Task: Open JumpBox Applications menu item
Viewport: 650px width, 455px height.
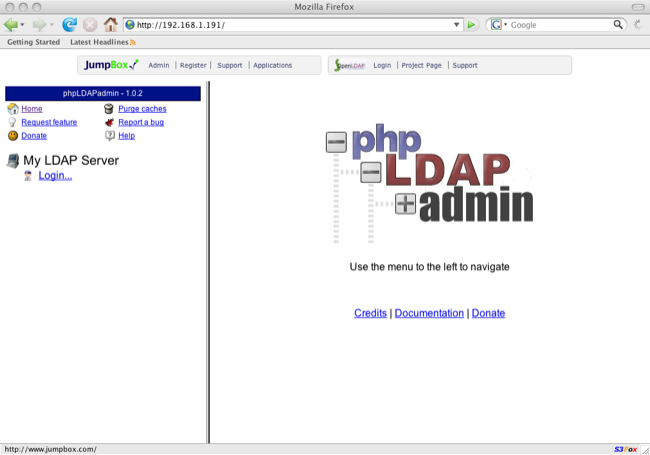Action: [272, 65]
